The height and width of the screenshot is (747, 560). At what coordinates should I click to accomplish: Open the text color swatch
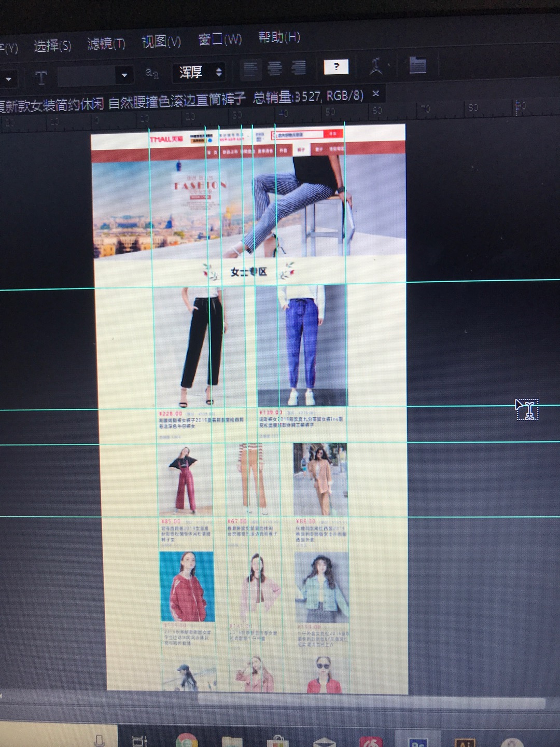coord(336,66)
